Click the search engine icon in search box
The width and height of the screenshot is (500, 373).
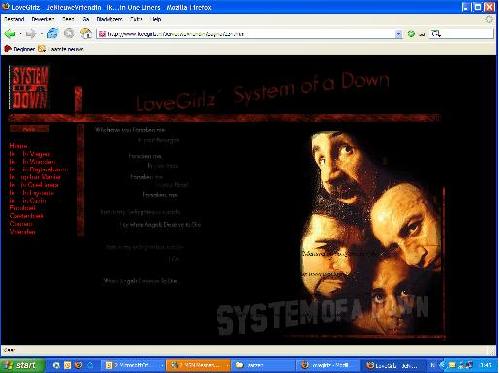(436, 33)
